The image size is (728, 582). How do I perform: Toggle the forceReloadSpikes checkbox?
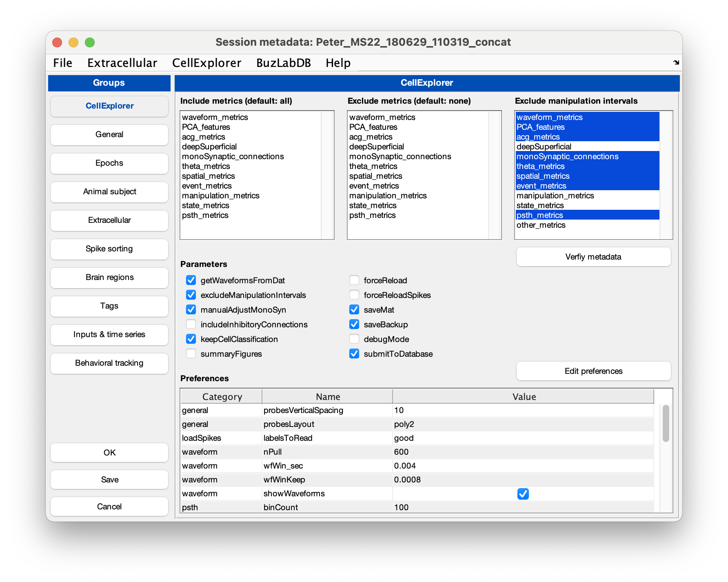tap(354, 295)
